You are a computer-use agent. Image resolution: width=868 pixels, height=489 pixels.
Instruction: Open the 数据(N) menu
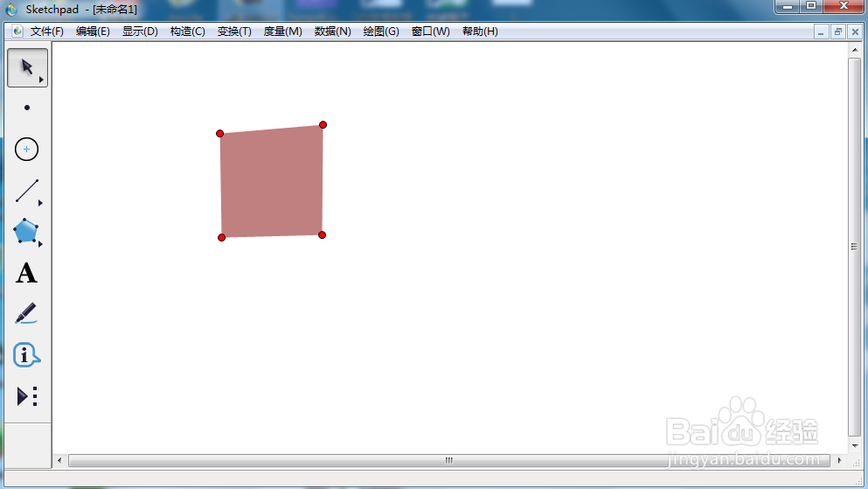(333, 31)
